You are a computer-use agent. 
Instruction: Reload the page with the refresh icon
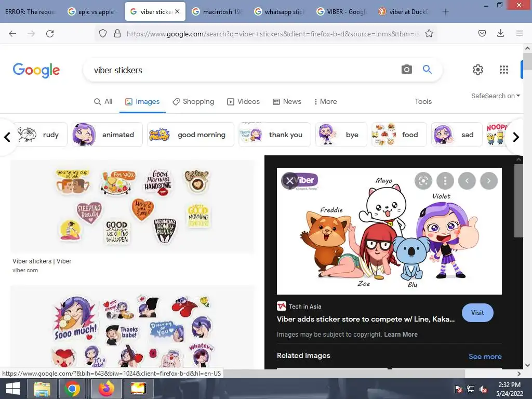click(50, 34)
